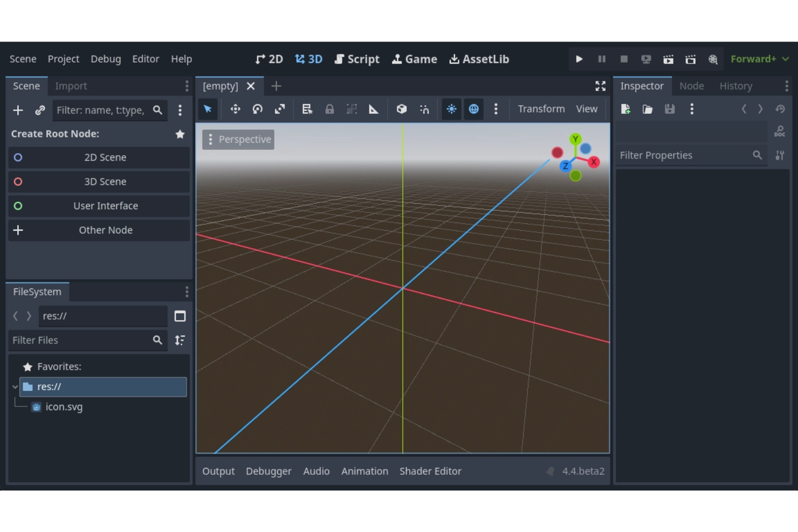Switch to the Rotate mode tool
The width and height of the screenshot is (798, 532).
coord(257,109)
